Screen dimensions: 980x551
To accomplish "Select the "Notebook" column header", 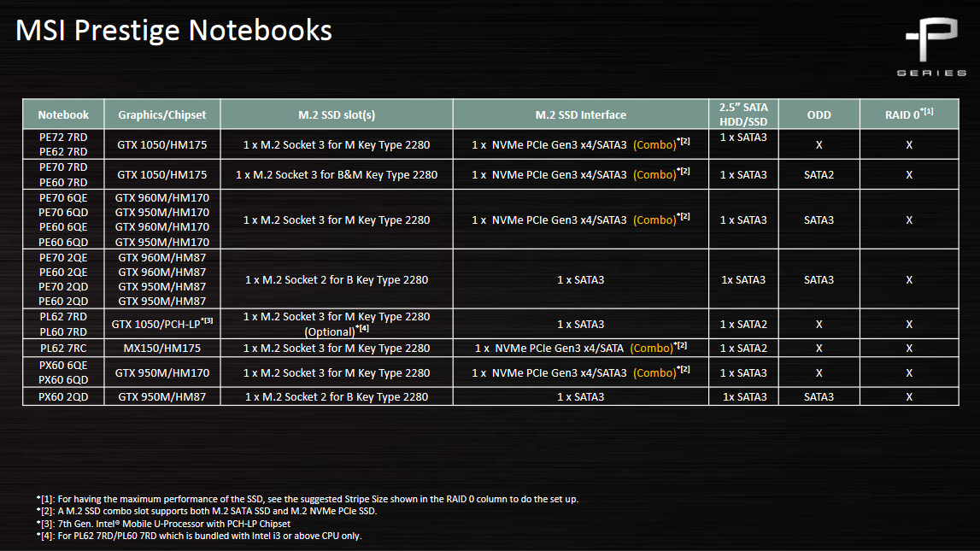I will point(63,114).
